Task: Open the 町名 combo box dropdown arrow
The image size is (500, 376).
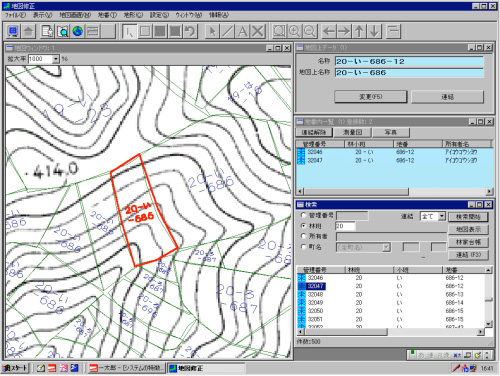Action: 386,247
